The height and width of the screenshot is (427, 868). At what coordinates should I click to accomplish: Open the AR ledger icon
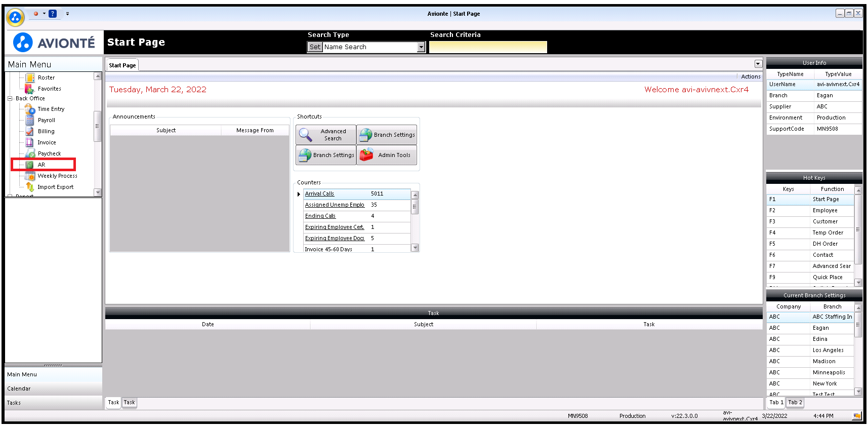pyautogui.click(x=30, y=165)
